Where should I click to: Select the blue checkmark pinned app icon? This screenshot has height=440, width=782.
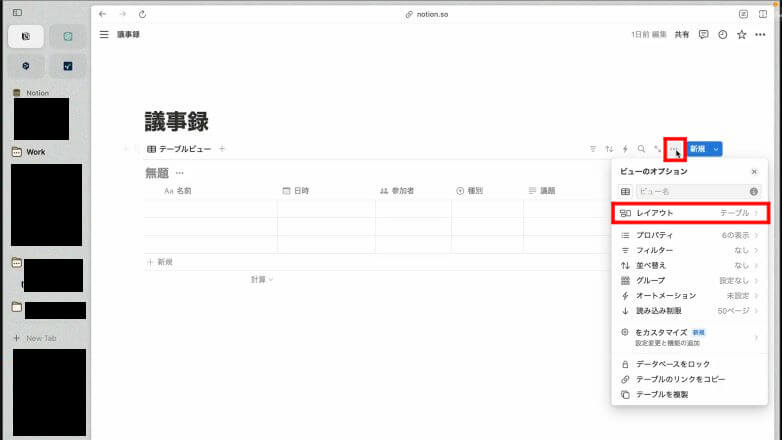click(x=68, y=66)
